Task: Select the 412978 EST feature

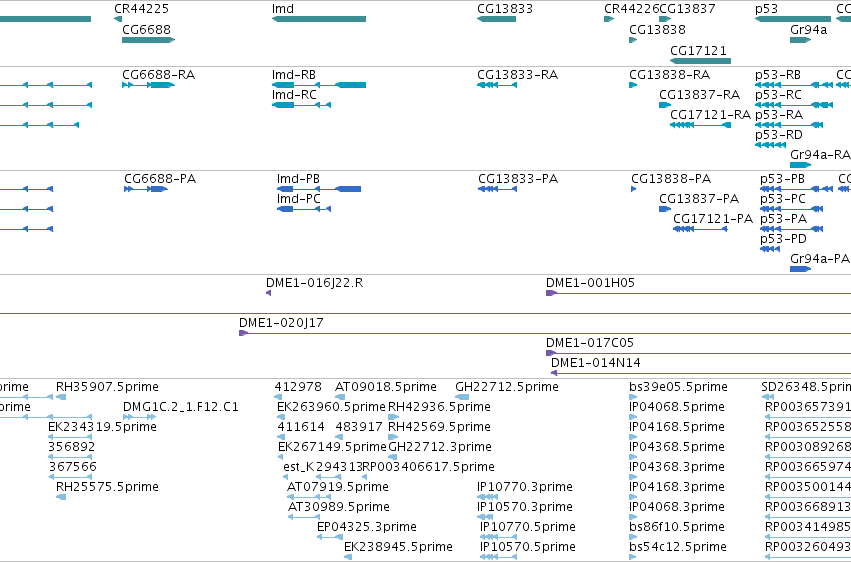Action: [x=279, y=397]
